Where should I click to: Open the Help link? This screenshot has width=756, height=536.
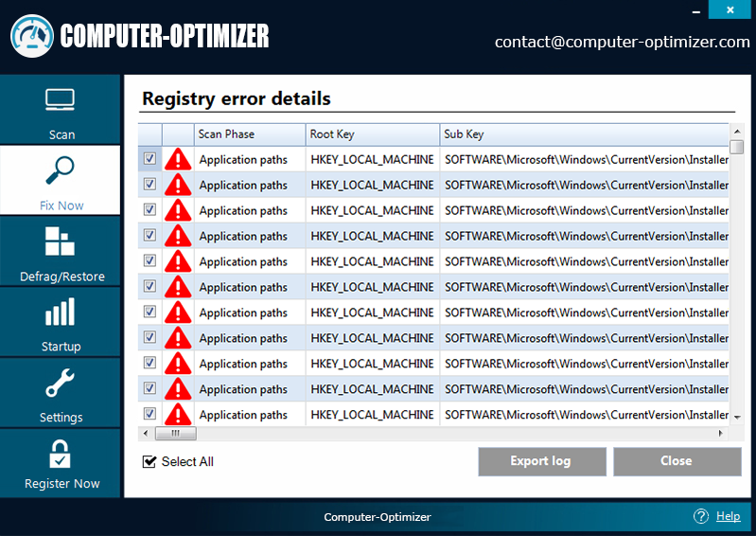[728, 516]
